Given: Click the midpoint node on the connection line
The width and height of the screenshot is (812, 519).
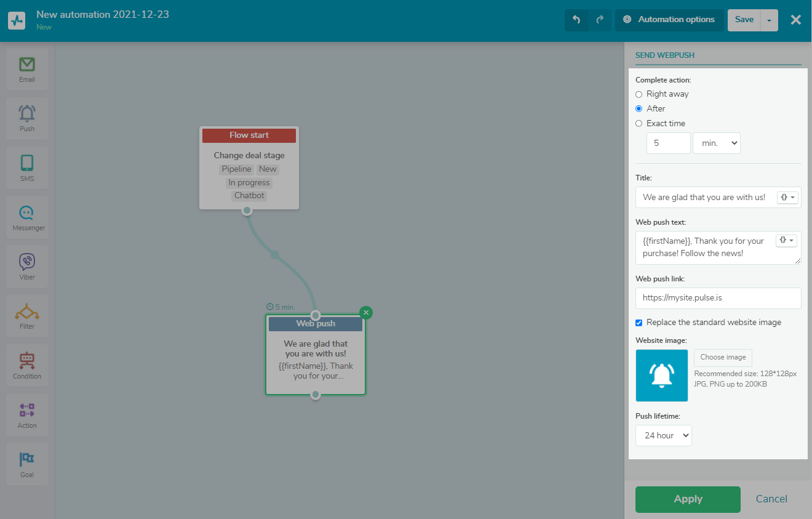Looking at the screenshot, I should pyautogui.click(x=274, y=254).
